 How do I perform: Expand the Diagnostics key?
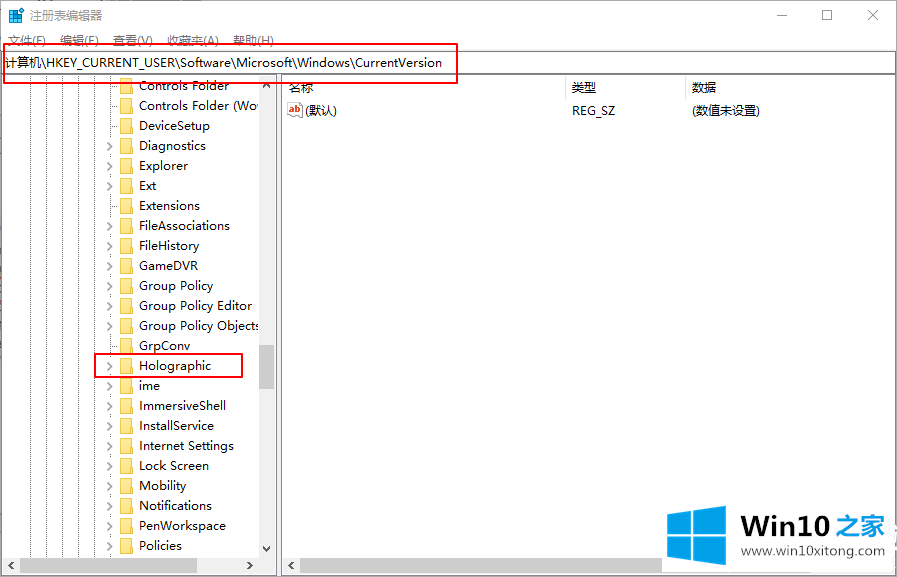(109, 146)
